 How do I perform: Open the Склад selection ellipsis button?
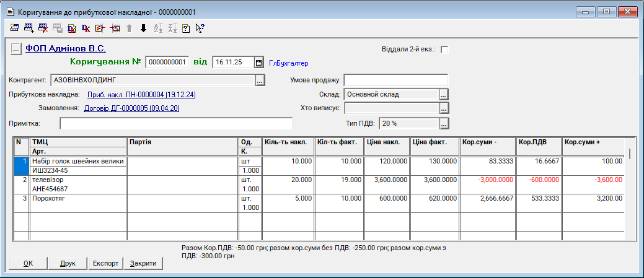pos(443,95)
